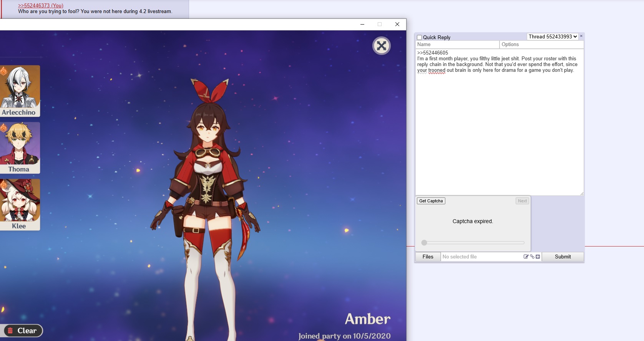644x341 pixels.
Task: Open the draw/edit image pencil icon
Action: (x=526, y=257)
